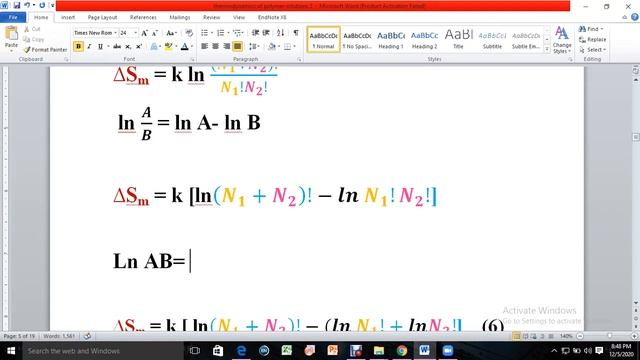The image size is (640, 360).
Task: Click the text highlight color button
Action: tap(168, 47)
